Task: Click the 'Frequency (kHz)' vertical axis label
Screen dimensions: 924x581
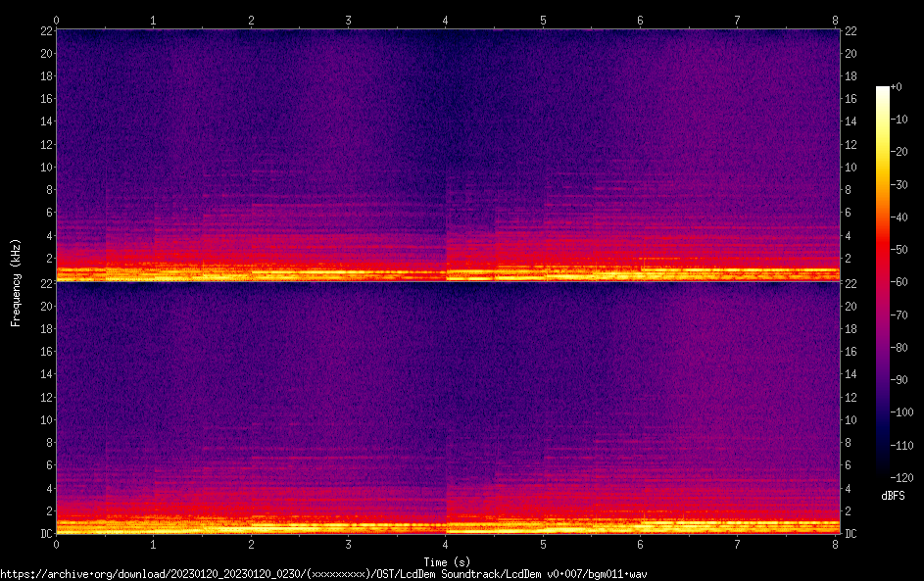Action: 16,282
